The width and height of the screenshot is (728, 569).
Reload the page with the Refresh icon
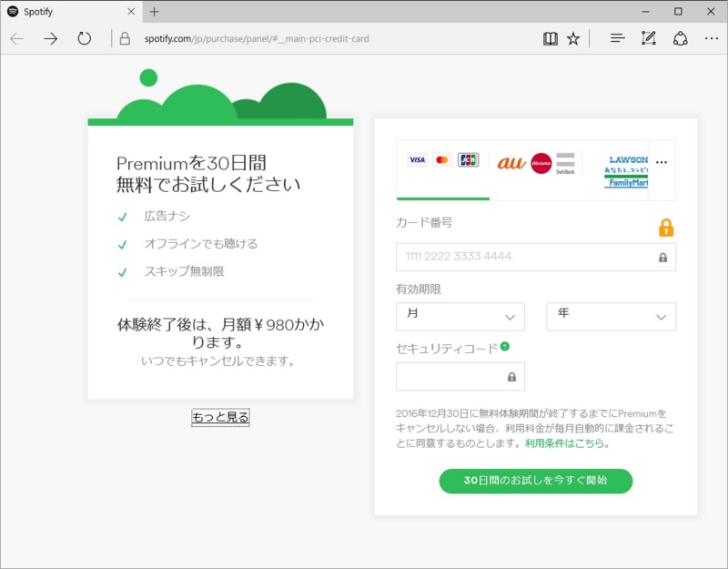(84, 38)
